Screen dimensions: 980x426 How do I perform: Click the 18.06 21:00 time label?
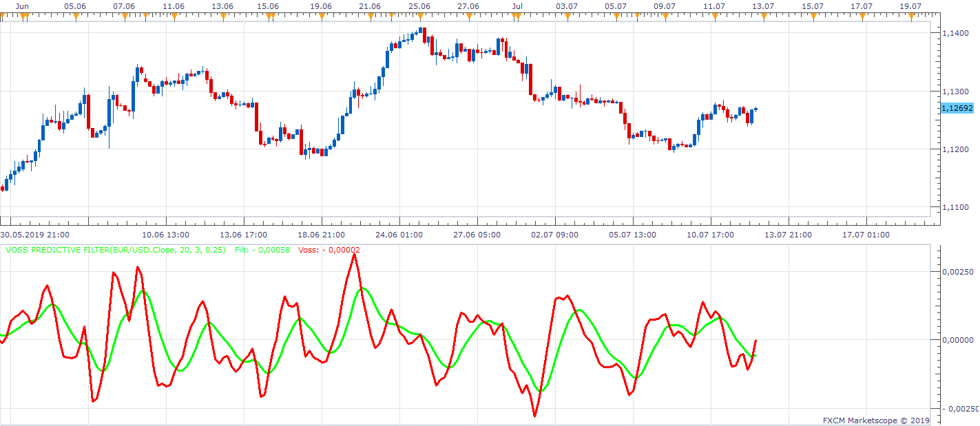point(322,235)
